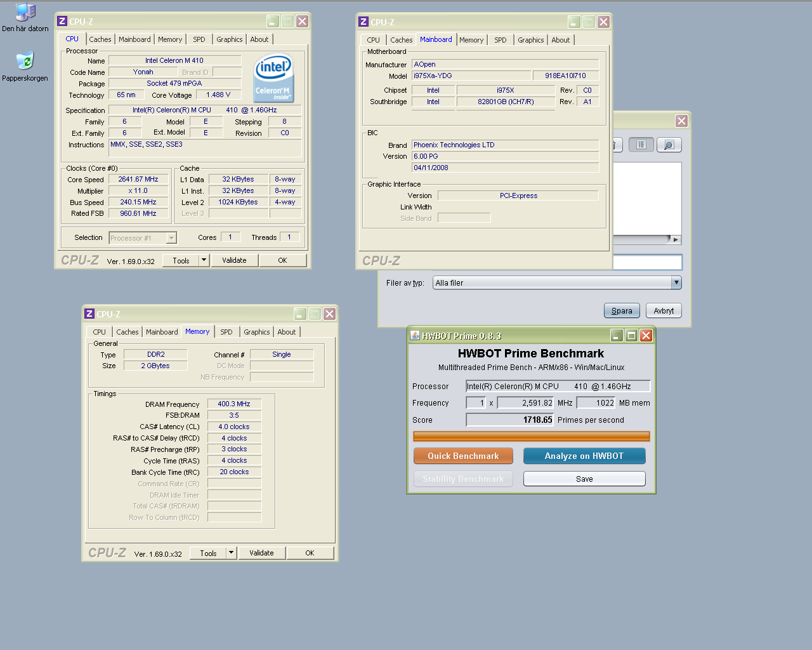This screenshot has height=650, width=812.
Task: Click the Rated FSB value 960.61 MHz
Action: tap(138, 213)
